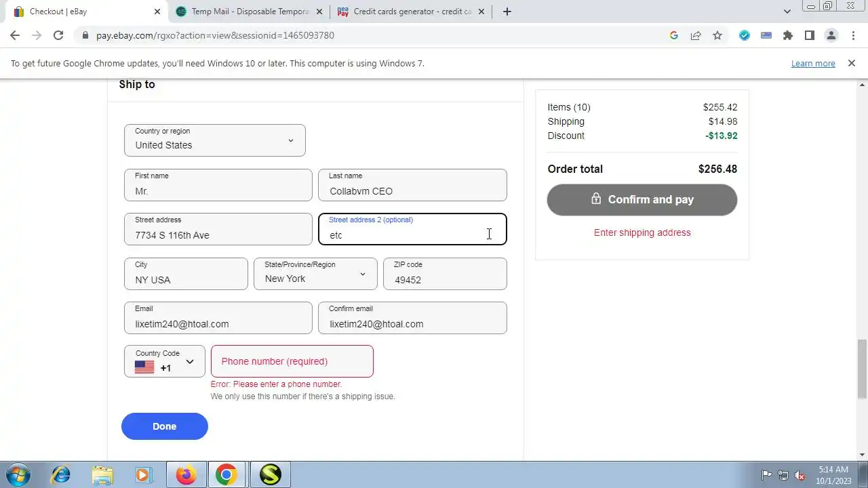Viewport: 868px width, 488px height.
Task: Open a new browser tab
Action: pos(507,12)
